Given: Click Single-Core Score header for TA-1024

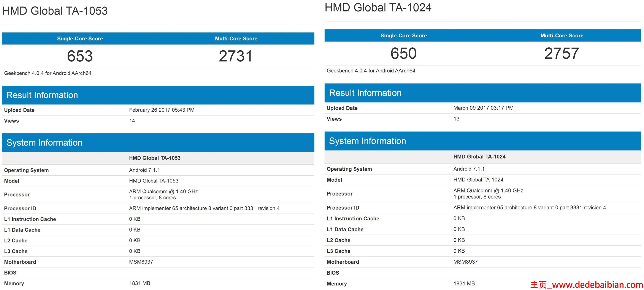Looking at the screenshot, I should click(403, 35).
